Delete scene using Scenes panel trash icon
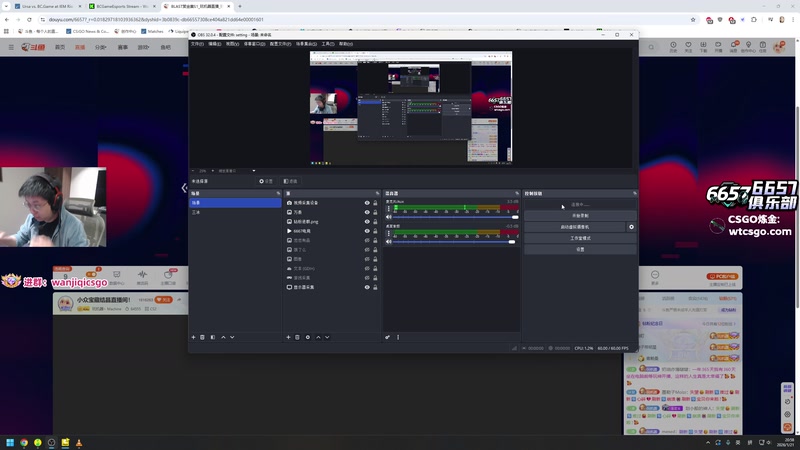The height and width of the screenshot is (450, 800). pos(203,337)
